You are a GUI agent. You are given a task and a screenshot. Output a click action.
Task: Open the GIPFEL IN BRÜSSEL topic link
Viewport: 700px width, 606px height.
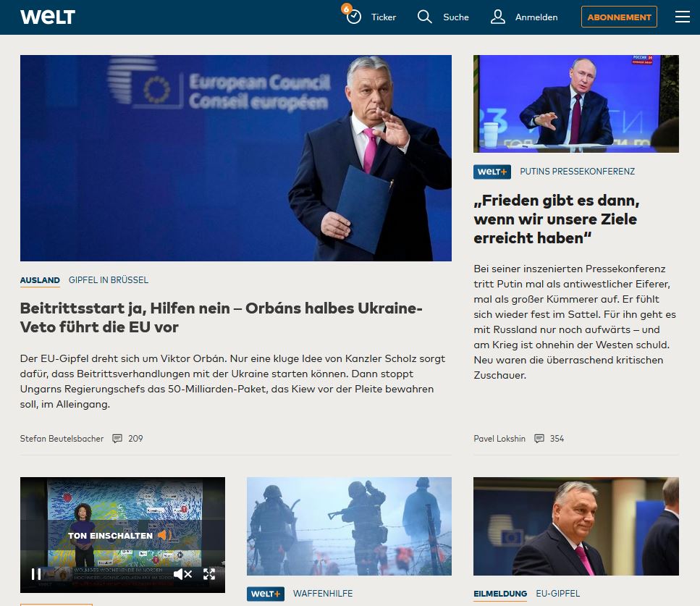(109, 280)
